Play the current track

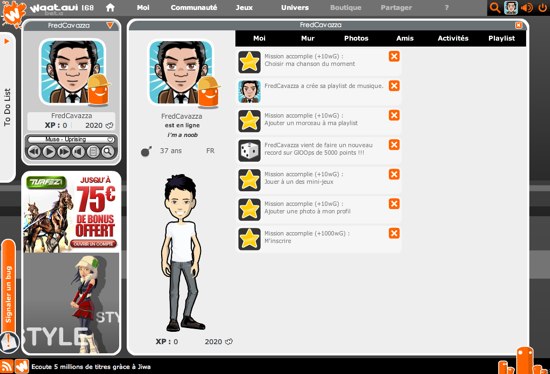(49, 152)
